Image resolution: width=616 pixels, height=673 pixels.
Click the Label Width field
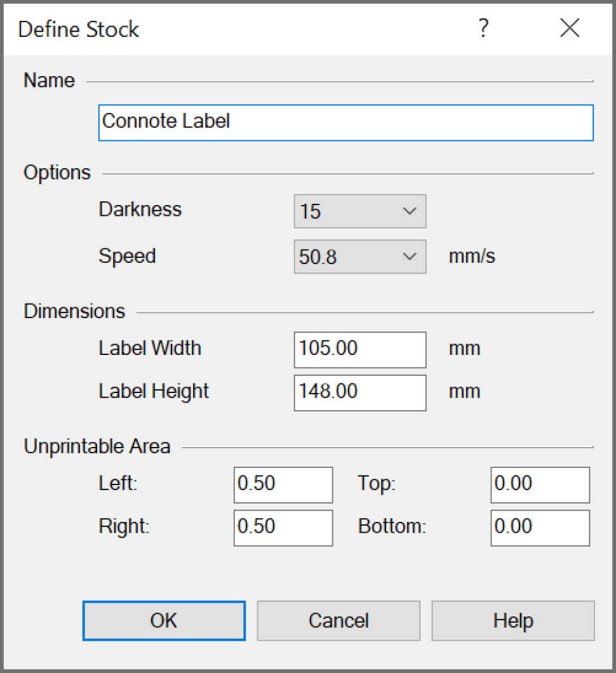click(x=359, y=349)
